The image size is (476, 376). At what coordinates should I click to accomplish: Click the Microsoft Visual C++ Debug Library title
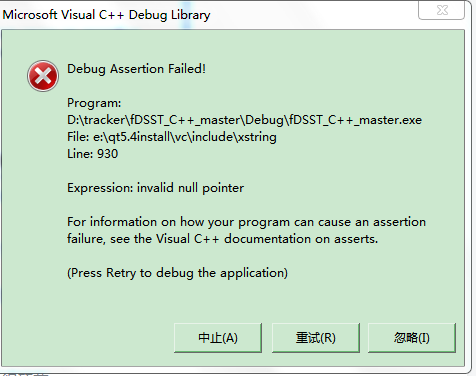tap(107, 15)
